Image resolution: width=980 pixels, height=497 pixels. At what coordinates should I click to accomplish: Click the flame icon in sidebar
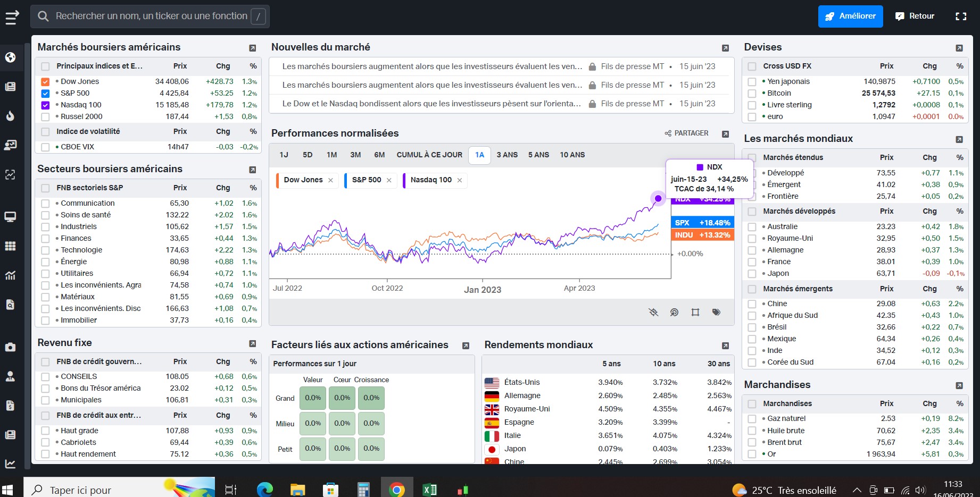click(10, 116)
